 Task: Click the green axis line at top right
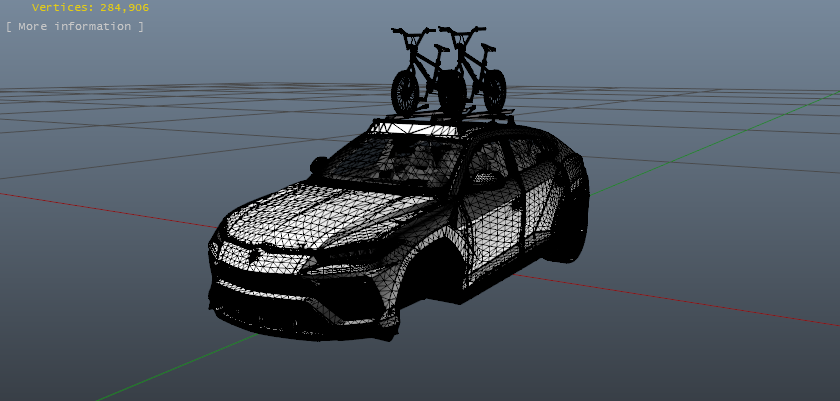tap(790, 112)
